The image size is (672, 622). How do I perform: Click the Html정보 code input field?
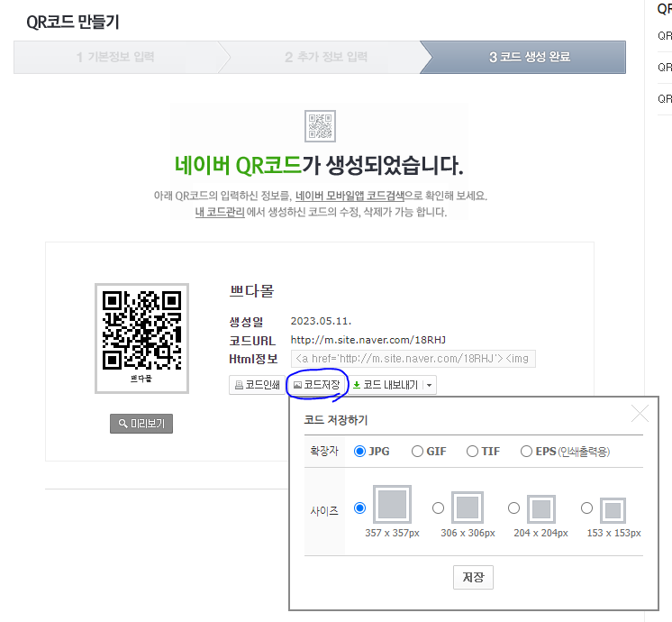(x=413, y=359)
